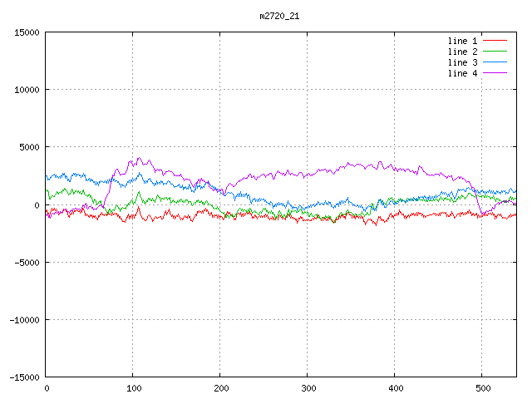This screenshot has width=532, height=399.
Task: Select the line 3 legend label
Action: coord(463,62)
